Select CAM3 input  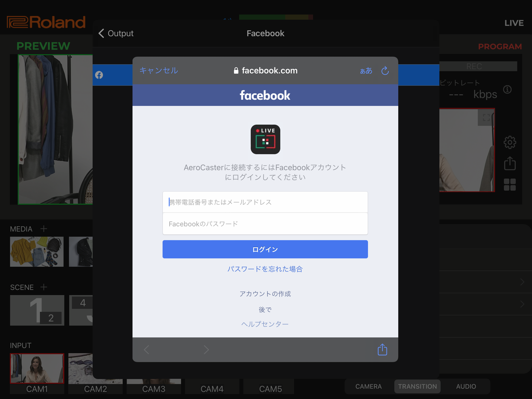(154, 387)
